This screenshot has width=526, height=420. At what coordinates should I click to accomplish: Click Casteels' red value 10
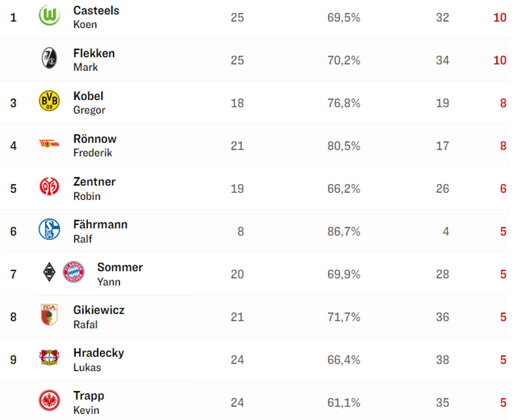tap(500, 17)
